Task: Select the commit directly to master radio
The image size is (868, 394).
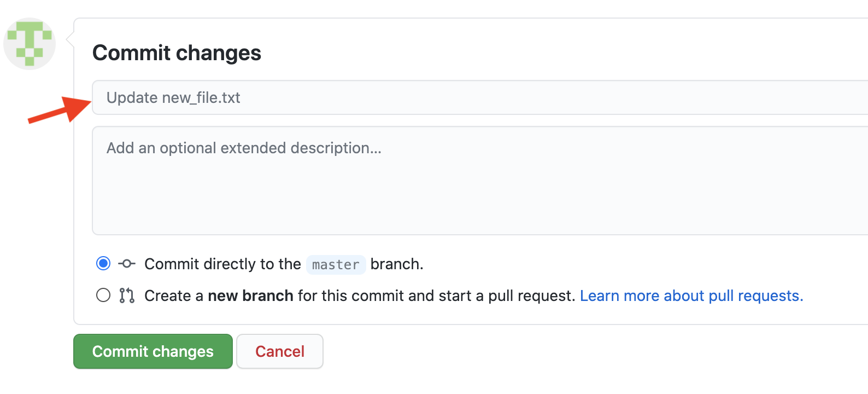Action: coord(103,264)
